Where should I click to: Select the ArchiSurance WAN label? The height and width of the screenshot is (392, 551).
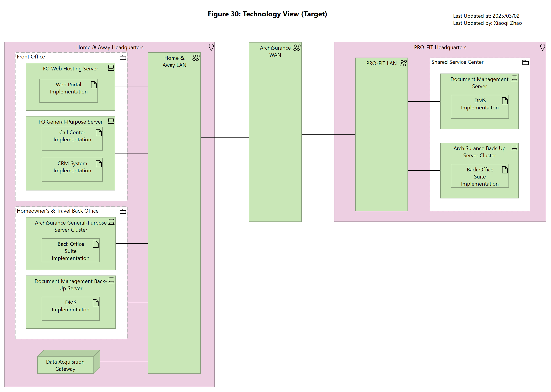click(x=275, y=51)
